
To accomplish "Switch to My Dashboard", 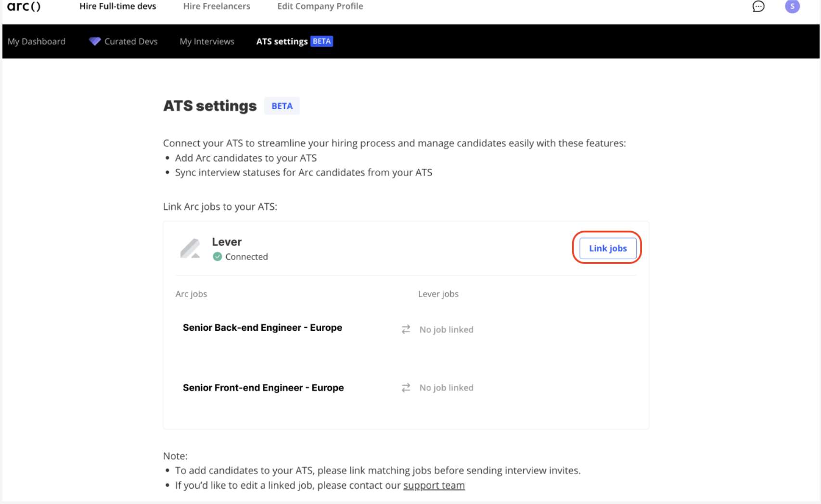I will pos(37,41).
